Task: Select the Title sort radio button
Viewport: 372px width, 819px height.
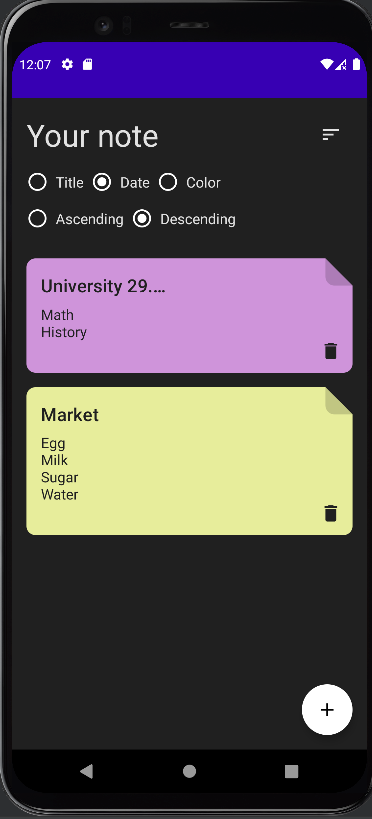Action: (x=37, y=182)
